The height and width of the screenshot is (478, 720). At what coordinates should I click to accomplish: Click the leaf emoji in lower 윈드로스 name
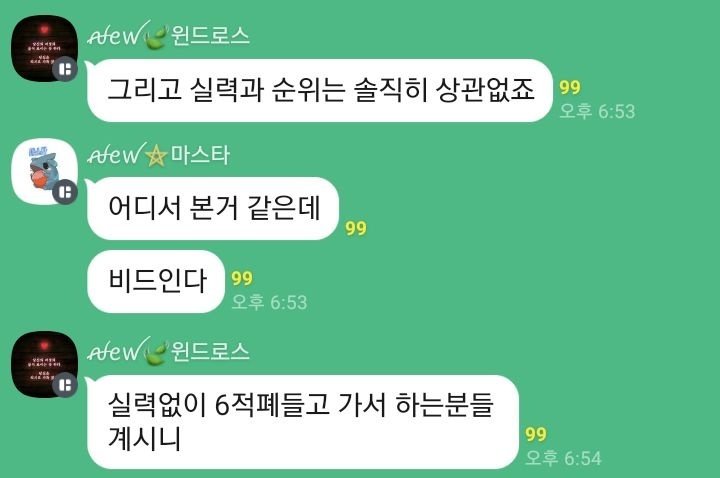point(156,354)
